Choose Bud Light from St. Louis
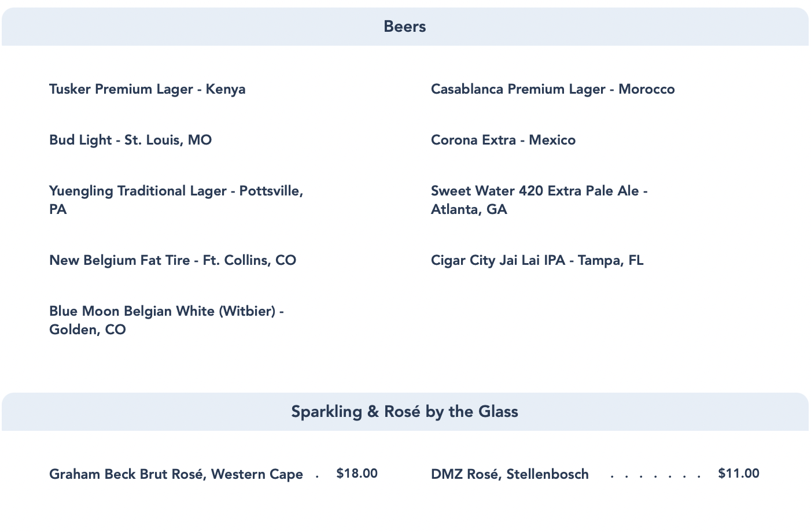Screen dimensions: 811x532 click(130, 140)
